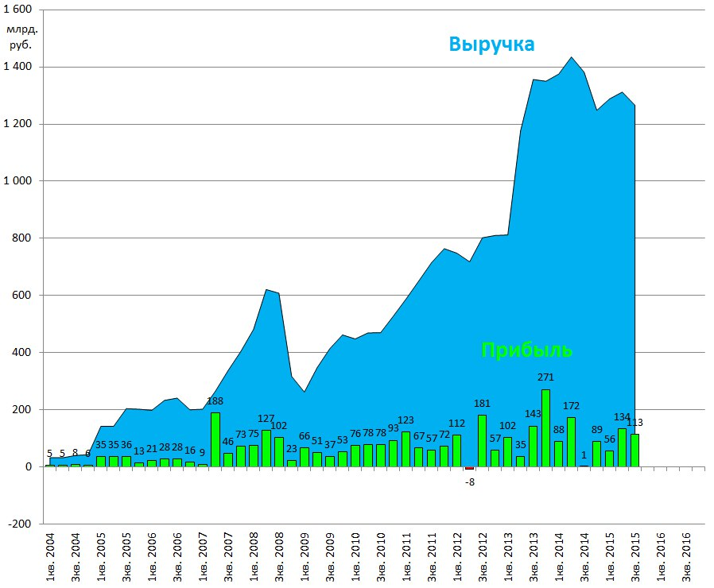Click the data label "134"
Viewport: 714px width, 588px height.
[x=620, y=418]
